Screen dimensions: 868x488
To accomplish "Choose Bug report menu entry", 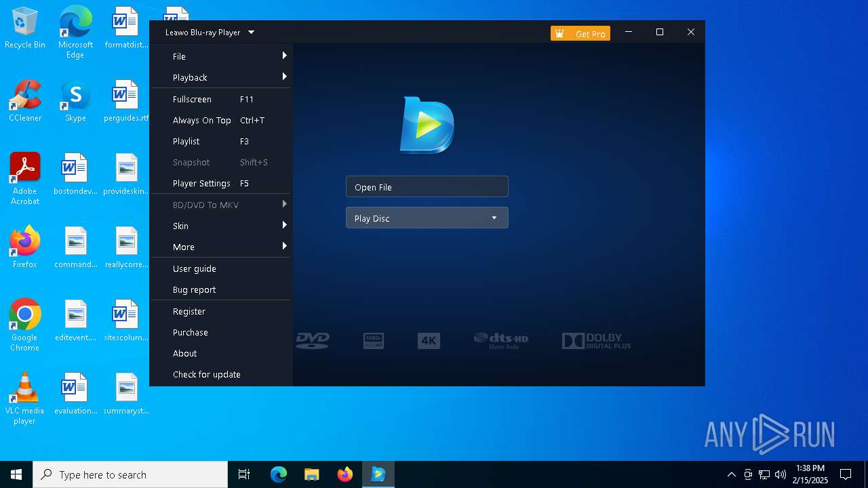I will [x=221, y=289].
